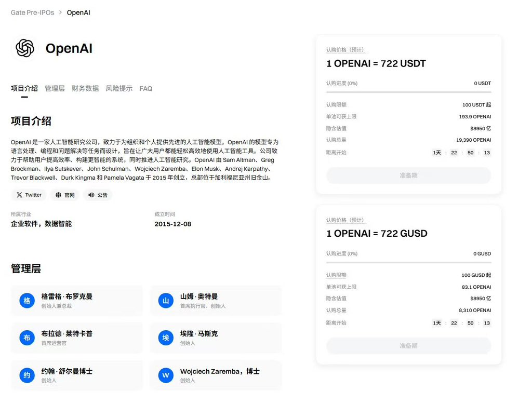Open 布拉德·莱特卡普 management card
The image size is (532, 405).
[77, 338]
